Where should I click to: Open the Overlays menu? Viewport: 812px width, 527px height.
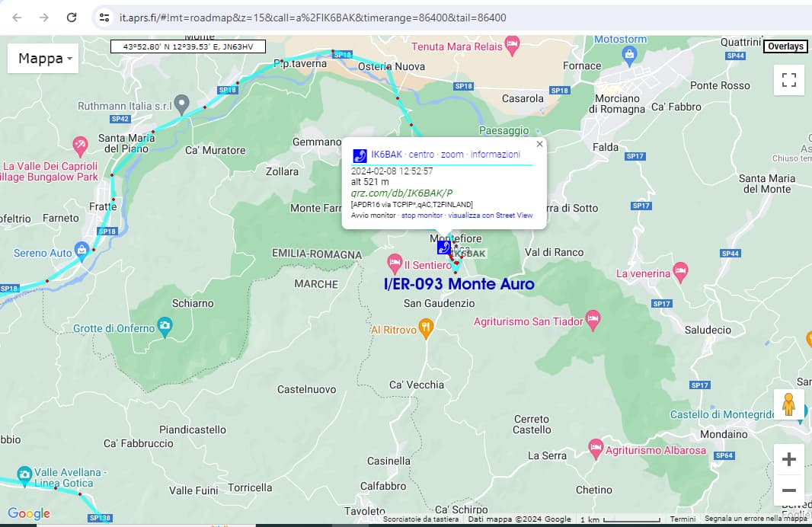(785, 46)
